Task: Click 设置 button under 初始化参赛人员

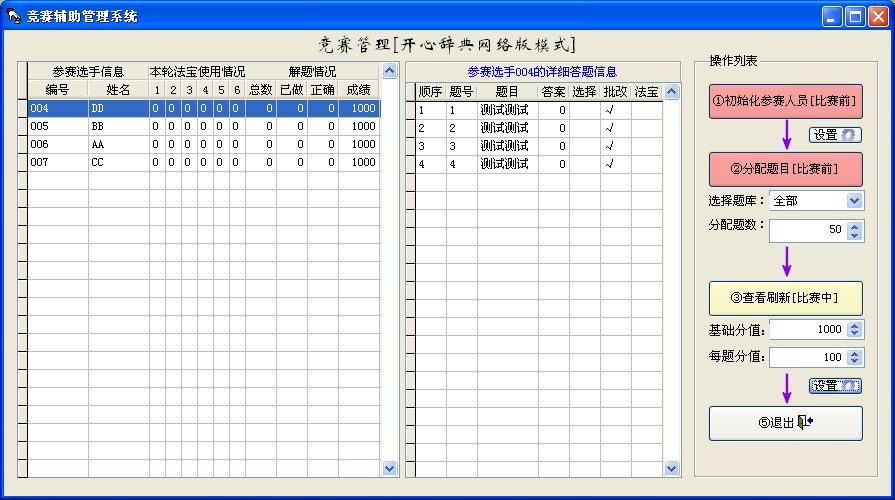Action: click(x=835, y=135)
